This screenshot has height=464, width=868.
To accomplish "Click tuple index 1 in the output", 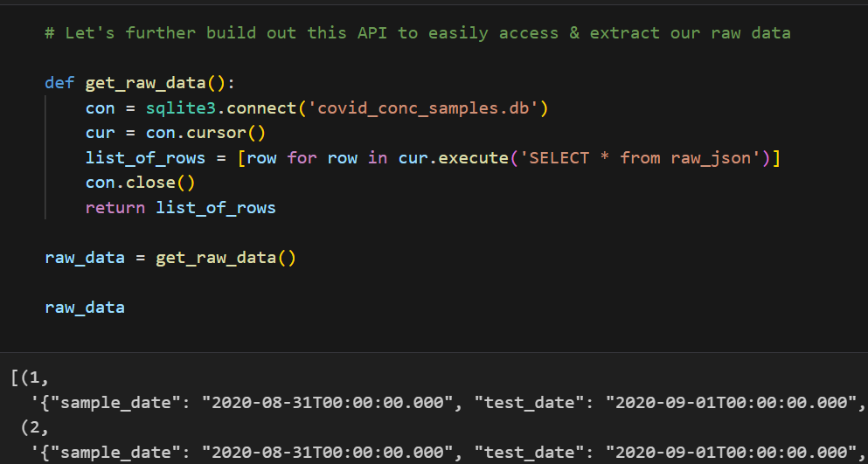I will pyautogui.click(x=34, y=379).
